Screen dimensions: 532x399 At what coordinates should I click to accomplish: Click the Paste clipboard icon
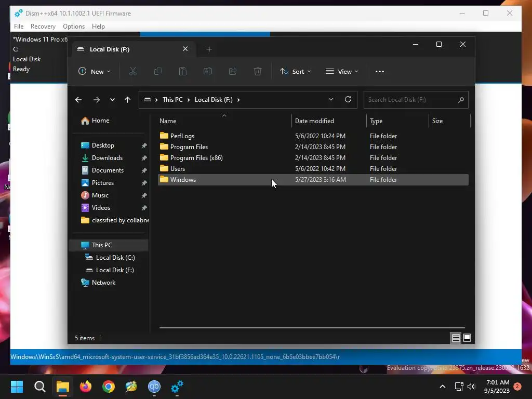(x=182, y=71)
